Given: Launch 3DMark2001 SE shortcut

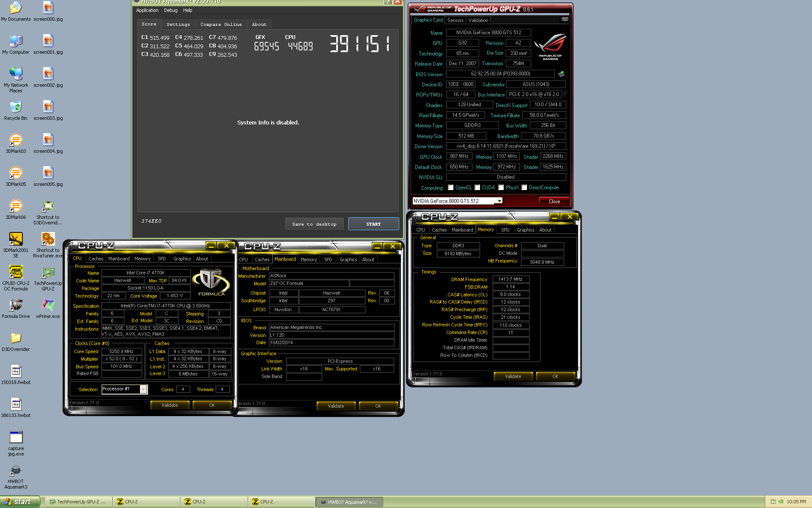Looking at the screenshot, I should click(x=16, y=245).
